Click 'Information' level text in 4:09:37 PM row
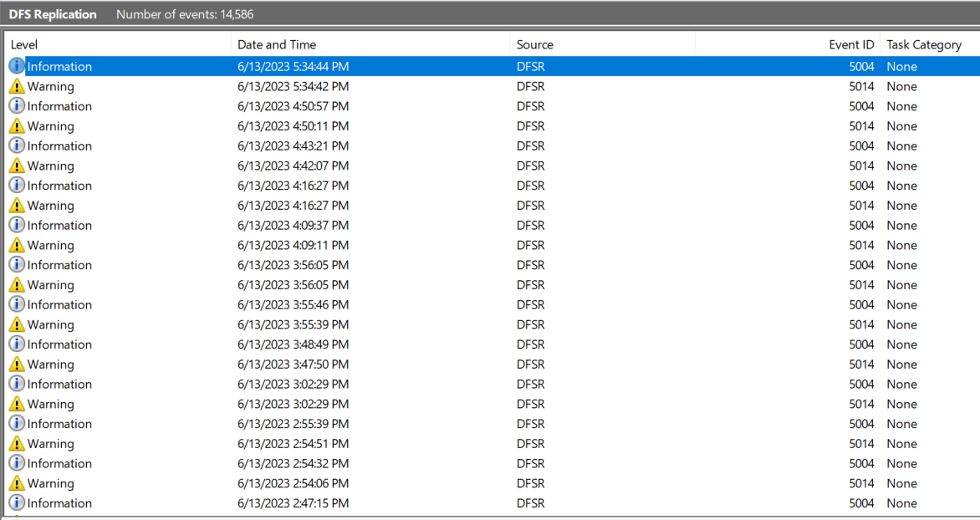Viewport: 980px width, 520px height. tap(59, 225)
